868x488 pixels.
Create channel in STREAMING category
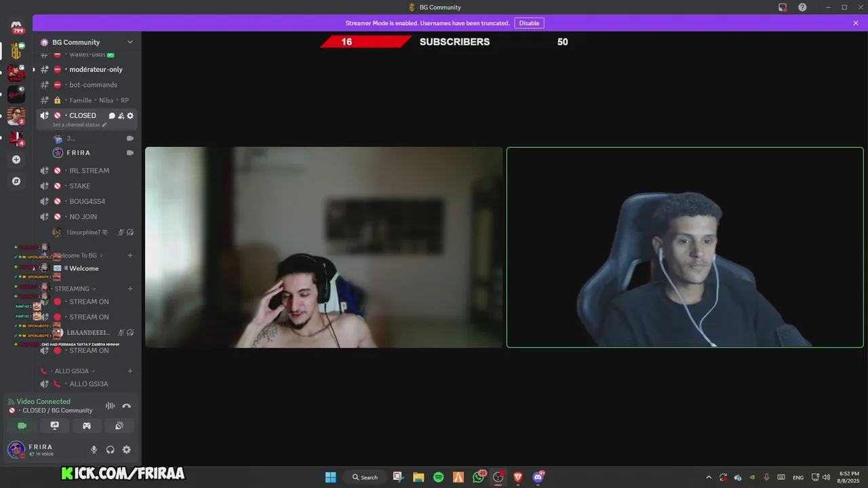(130, 289)
